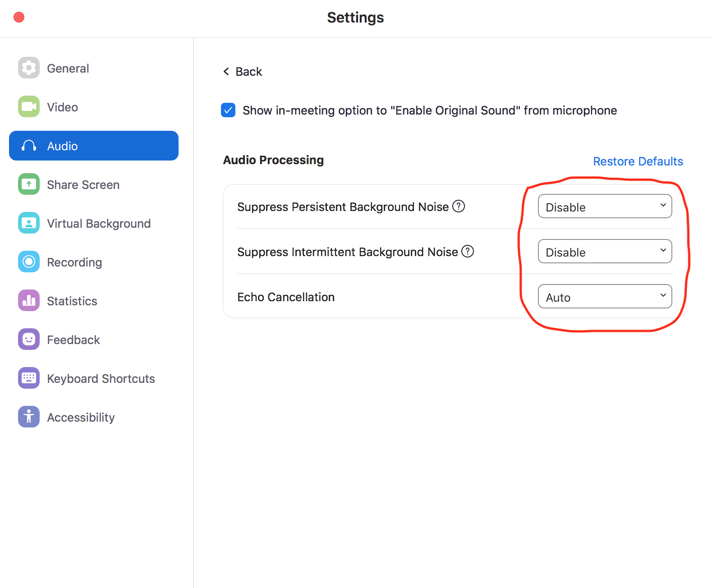Click the Audio headphones icon
Image resolution: width=712 pixels, height=588 pixels.
[29, 146]
